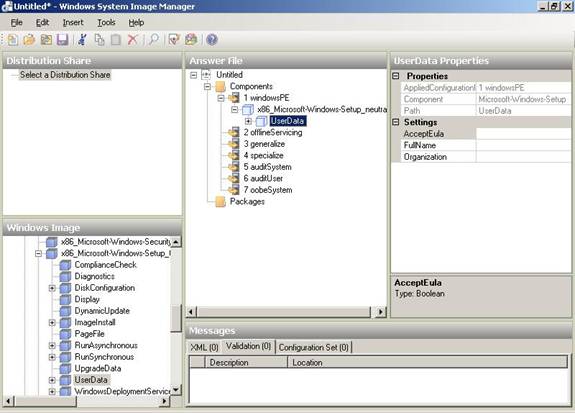575x413 pixels.
Task: Click the Find magnifier toolbar icon
Action: (154, 40)
